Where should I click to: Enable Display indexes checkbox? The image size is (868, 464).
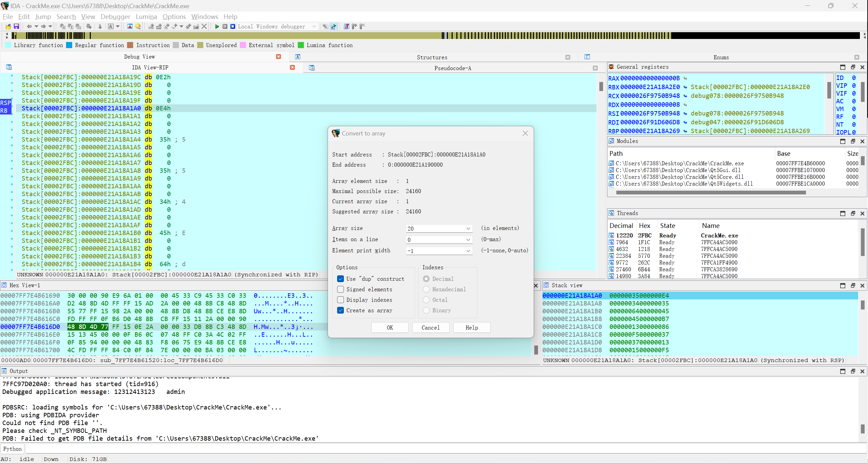point(340,300)
